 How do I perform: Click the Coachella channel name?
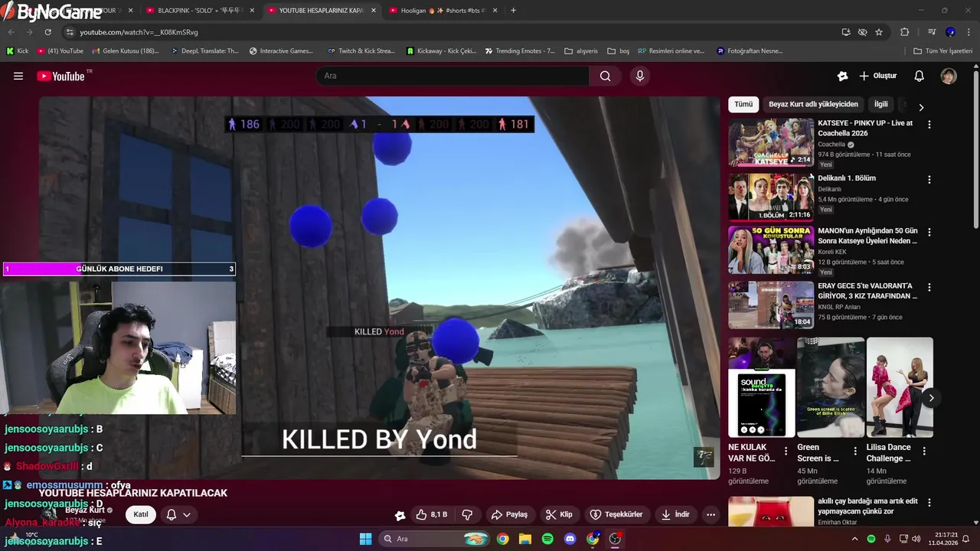click(x=831, y=144)
